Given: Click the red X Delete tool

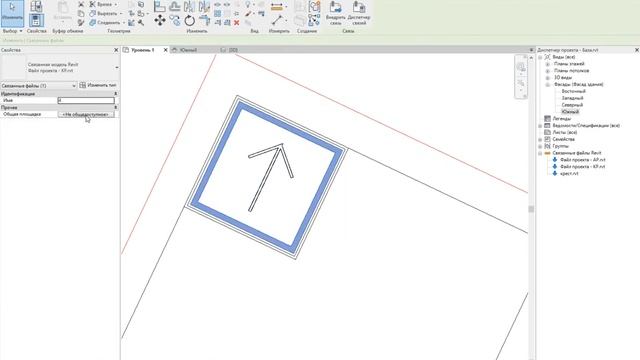Looking at the screenshot, I should click(236, 23).
